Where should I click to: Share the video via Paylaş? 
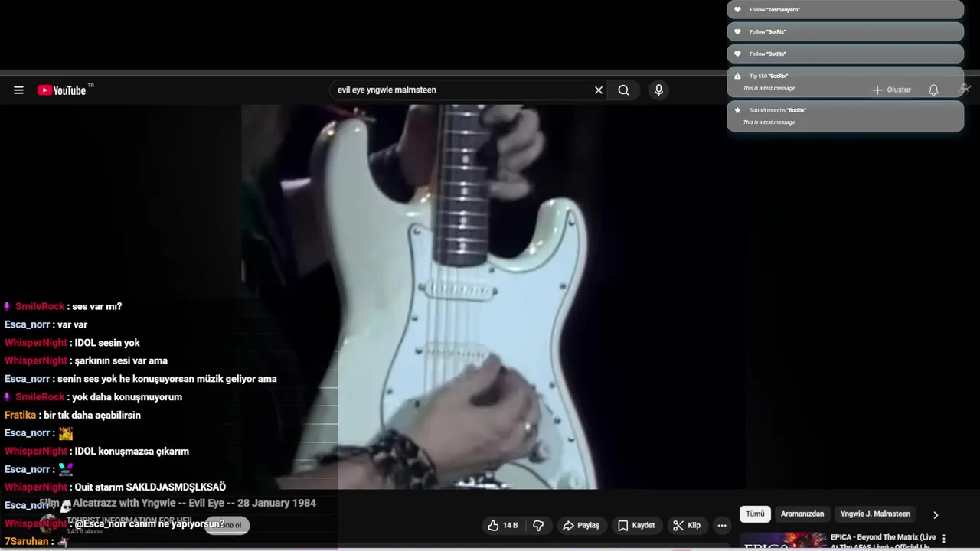[x=581, y=526]
